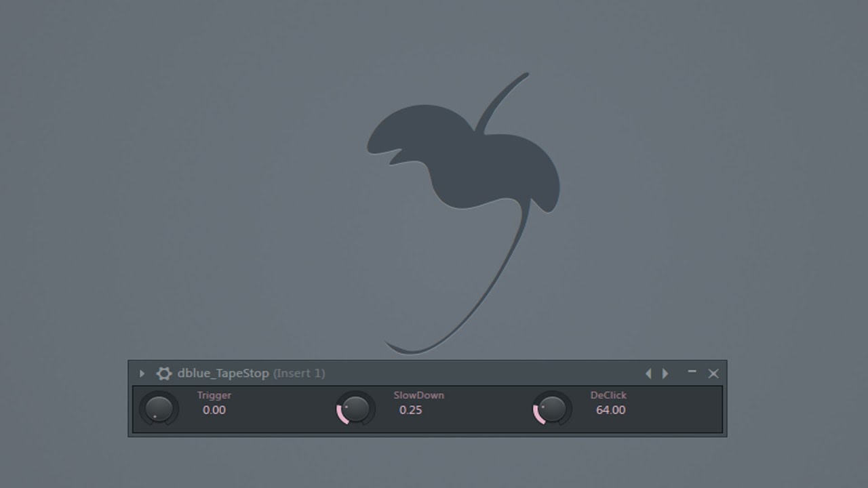Screen dimensions: 868x488
Task: Click the Trigger knob
Action: point(159,409)
